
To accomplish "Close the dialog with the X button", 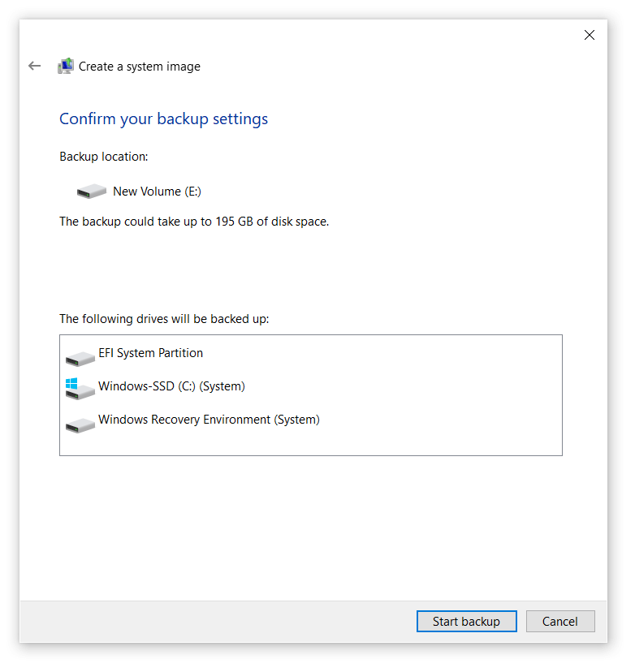I will [x=590, y=35].
